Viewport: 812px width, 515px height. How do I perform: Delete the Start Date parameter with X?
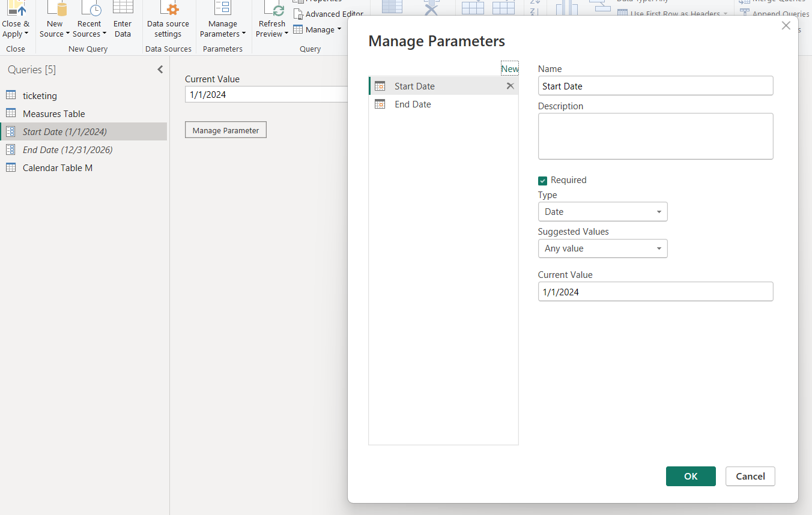click(510, 86)
